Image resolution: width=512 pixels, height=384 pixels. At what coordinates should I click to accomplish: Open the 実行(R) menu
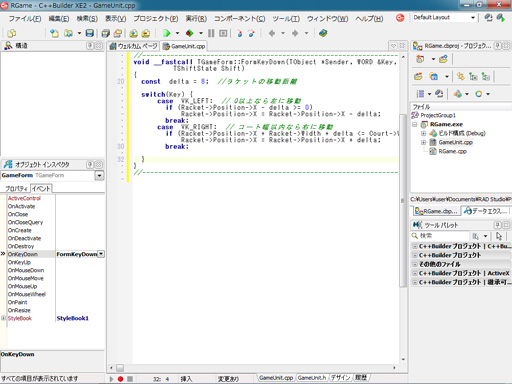[x=196, y=19]
